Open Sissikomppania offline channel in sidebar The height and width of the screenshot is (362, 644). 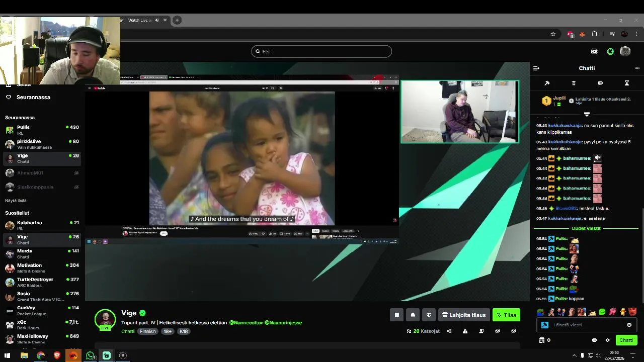click(x=42, y=187)
